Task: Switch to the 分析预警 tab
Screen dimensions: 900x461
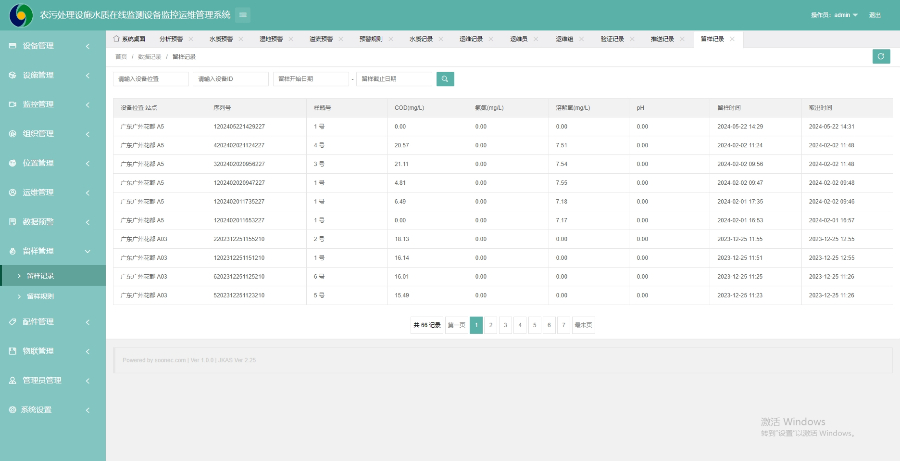Action: tap(171, 39)
